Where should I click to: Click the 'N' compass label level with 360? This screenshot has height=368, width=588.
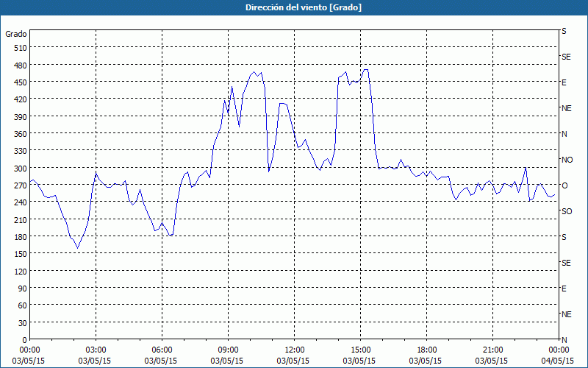pyautogui.click(x=564, y=134)
